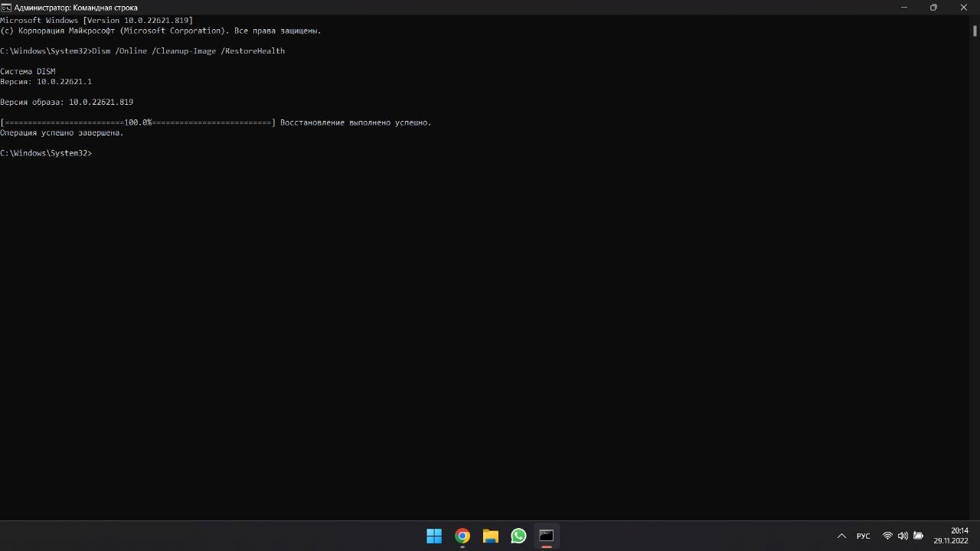Image resolution: width=980 pixels, height=551 pixels.
Task: Show hidden system tray icons
Action: coord(841,536)
